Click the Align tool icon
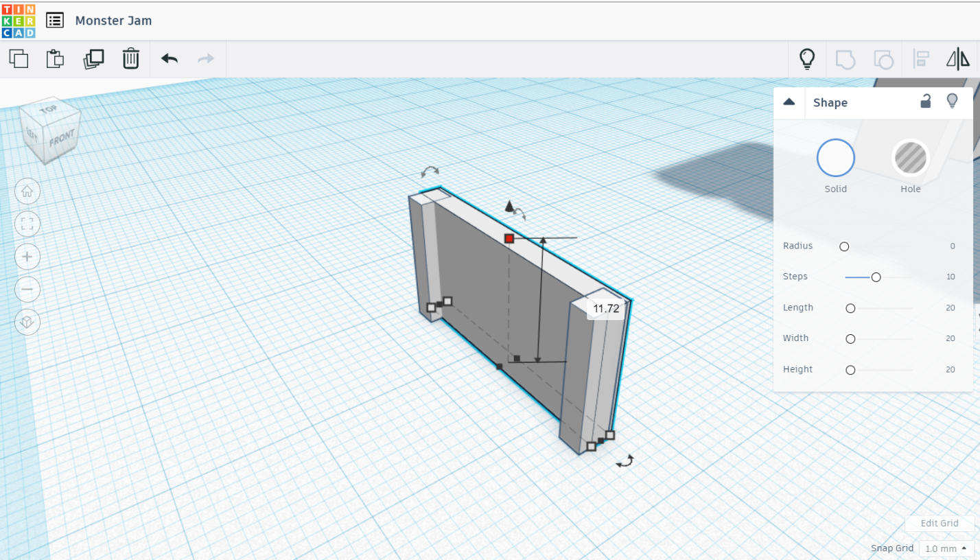The height and width of the screenshot is (560, 980). (x=921, y=60)
